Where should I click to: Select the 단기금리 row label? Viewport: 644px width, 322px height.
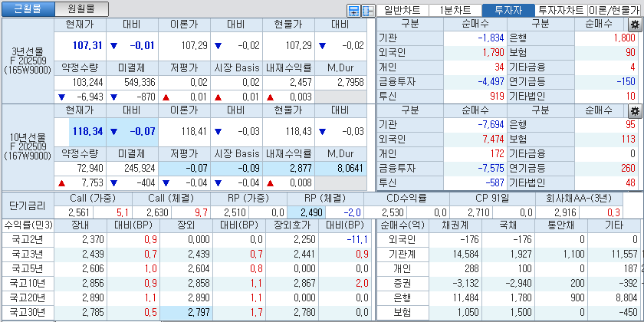[28, 205]
